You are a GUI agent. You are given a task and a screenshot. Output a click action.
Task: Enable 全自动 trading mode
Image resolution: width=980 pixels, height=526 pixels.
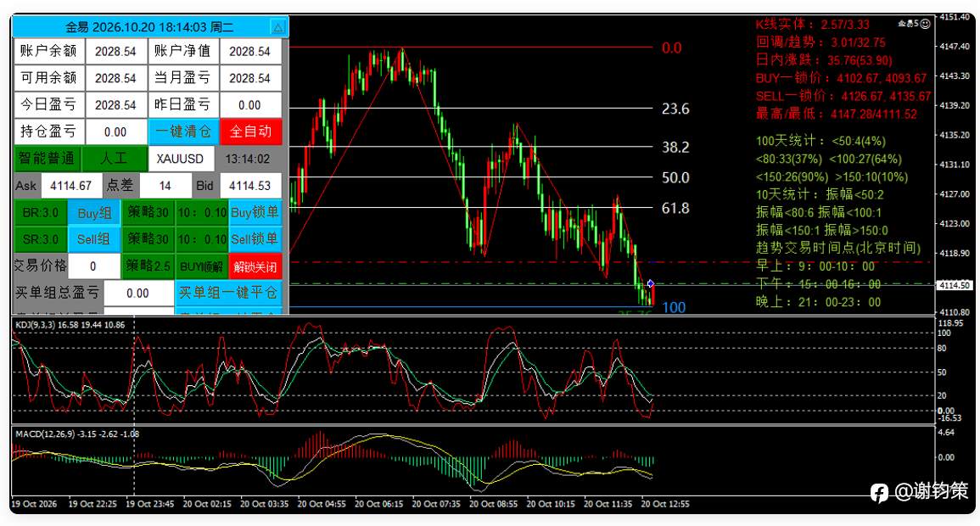click(250, 131)
